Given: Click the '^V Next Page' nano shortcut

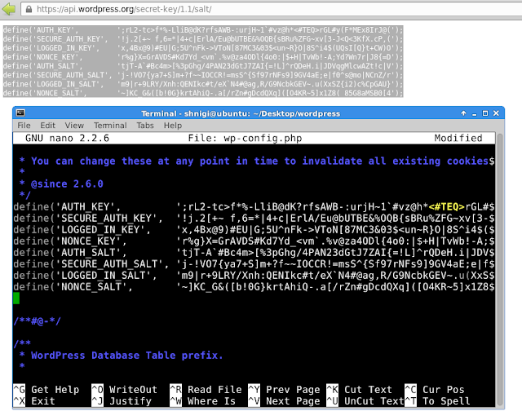Looking at the screenshot, I should [284, 401].
